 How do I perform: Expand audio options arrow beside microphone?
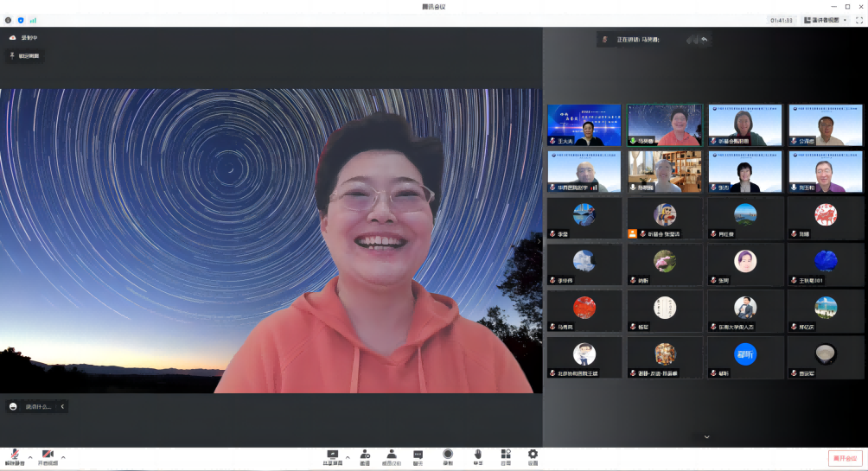click(x=30, y=456)
